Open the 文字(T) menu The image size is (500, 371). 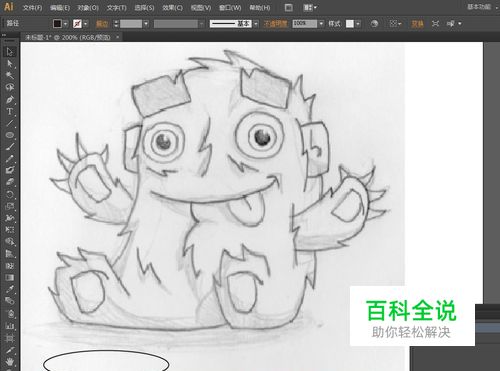click(x=117, y=7)
